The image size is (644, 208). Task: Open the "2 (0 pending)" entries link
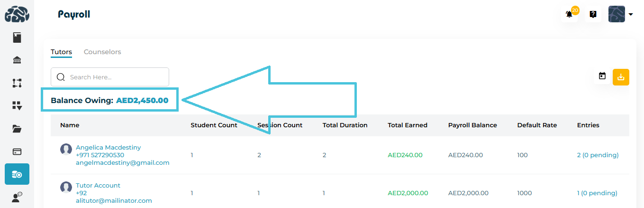coord(598,155)
